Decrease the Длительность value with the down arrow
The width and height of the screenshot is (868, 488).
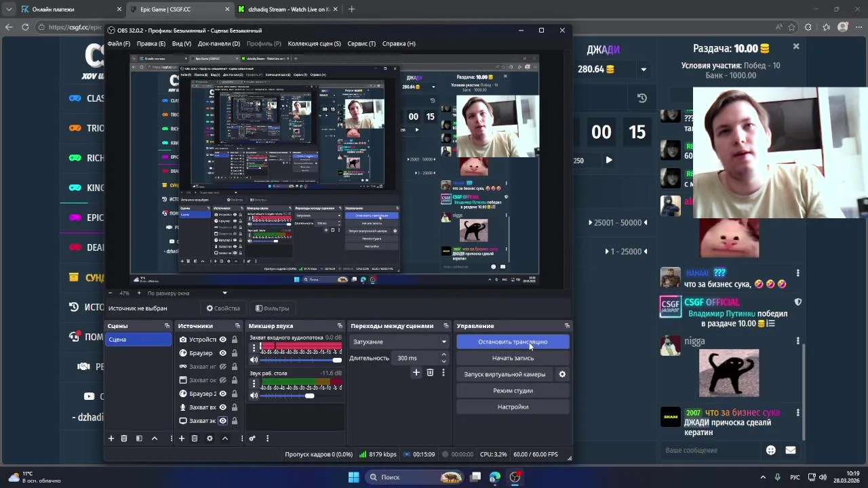tap(443, 361)
